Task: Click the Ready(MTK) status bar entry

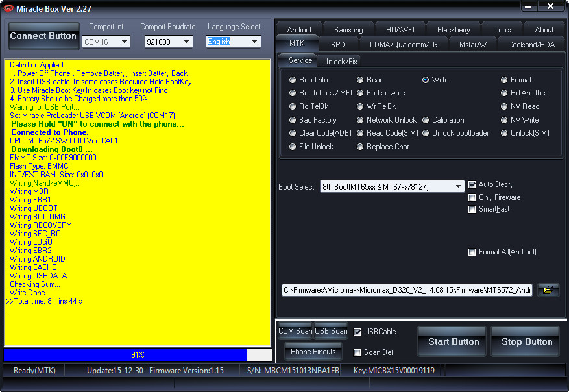Action: click(34, 371)
